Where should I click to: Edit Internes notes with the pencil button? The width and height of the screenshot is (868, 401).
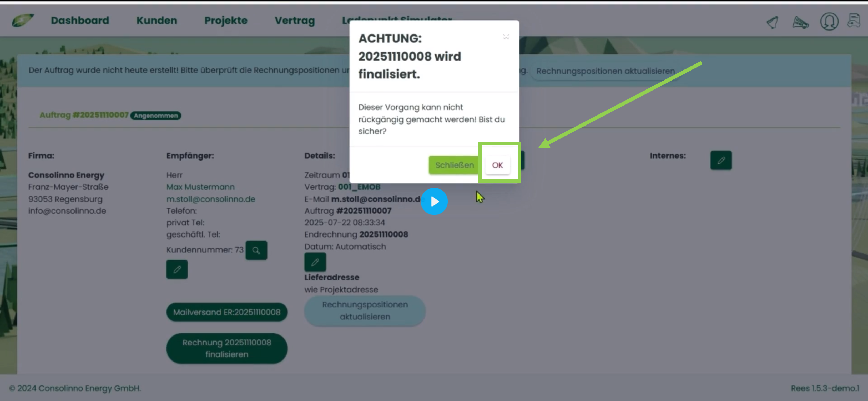721,160
